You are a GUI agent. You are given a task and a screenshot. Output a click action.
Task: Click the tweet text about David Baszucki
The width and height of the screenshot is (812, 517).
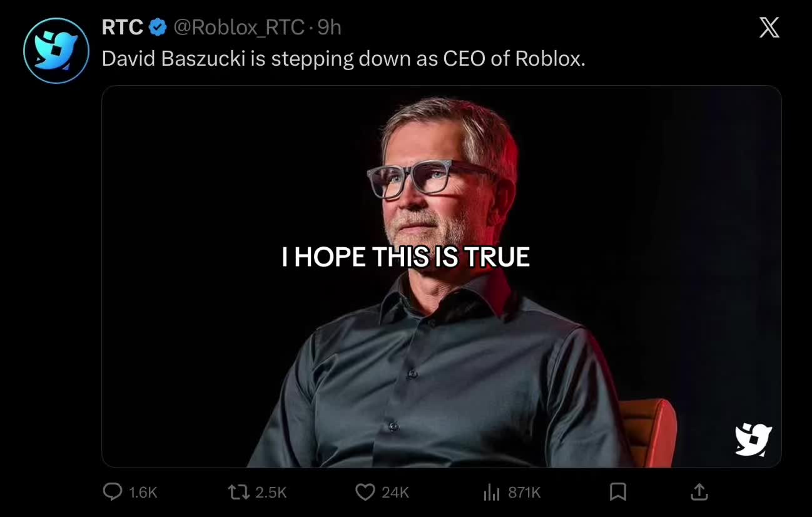(343, 59)
